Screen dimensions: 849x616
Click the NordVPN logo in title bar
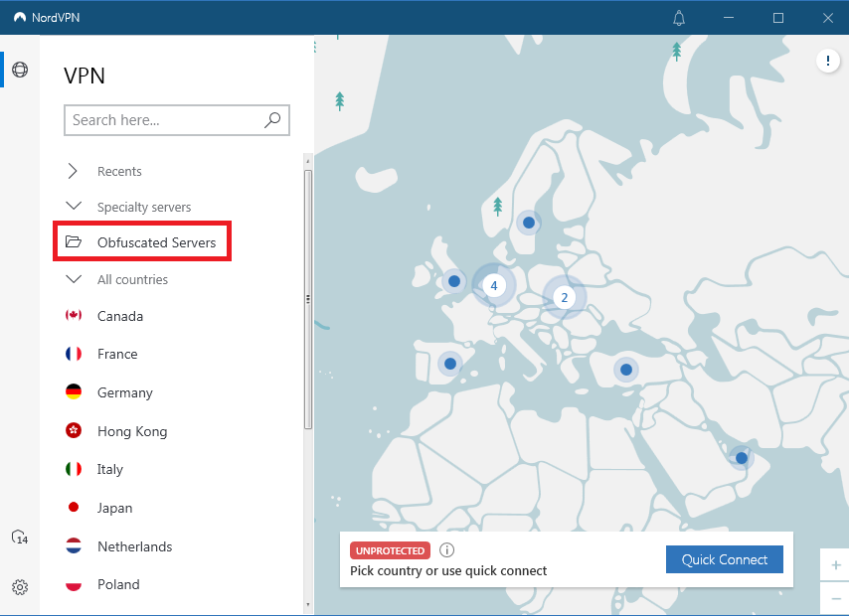[20, 17]
